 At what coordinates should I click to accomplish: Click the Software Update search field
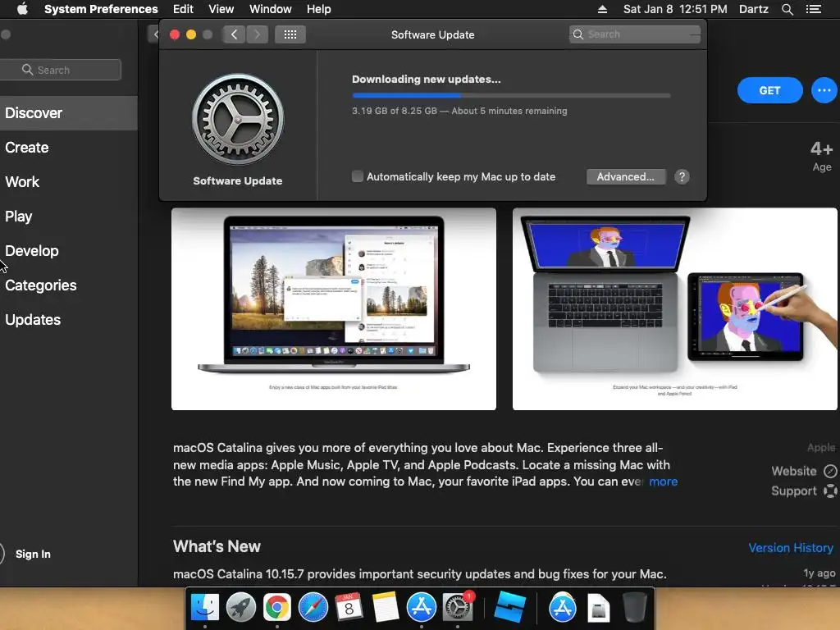click(635, 34)
